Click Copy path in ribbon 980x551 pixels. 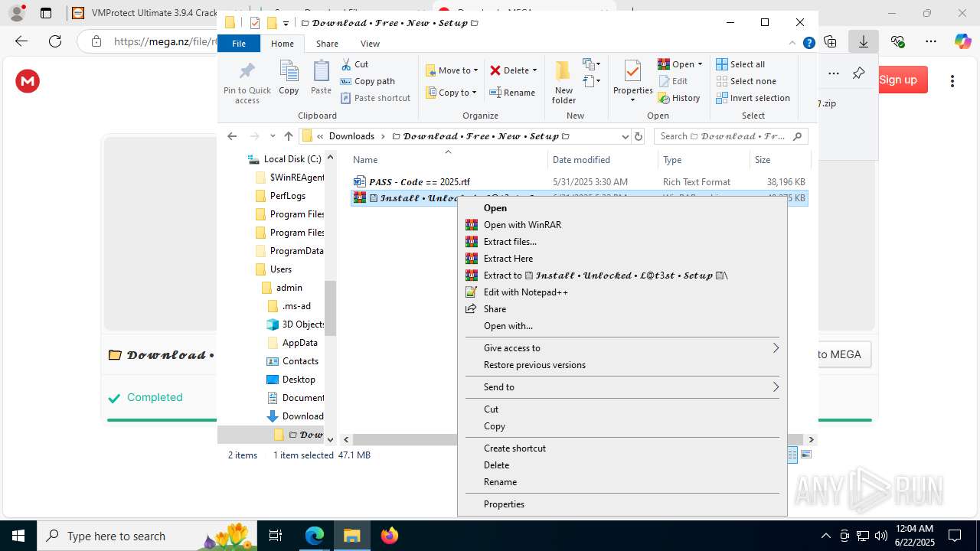367,81
